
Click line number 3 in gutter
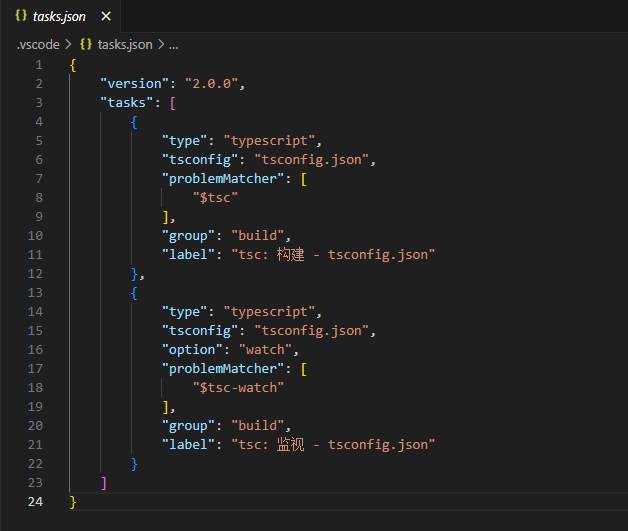[x=39, y=103]
